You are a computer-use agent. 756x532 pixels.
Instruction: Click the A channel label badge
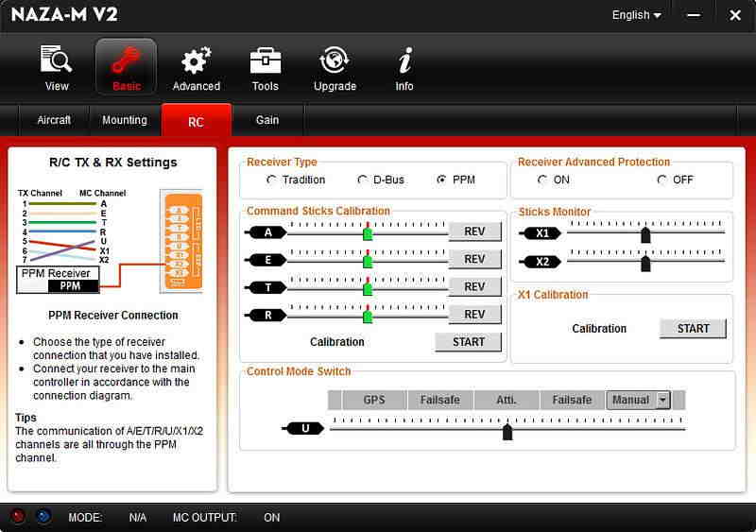point(266,232)
